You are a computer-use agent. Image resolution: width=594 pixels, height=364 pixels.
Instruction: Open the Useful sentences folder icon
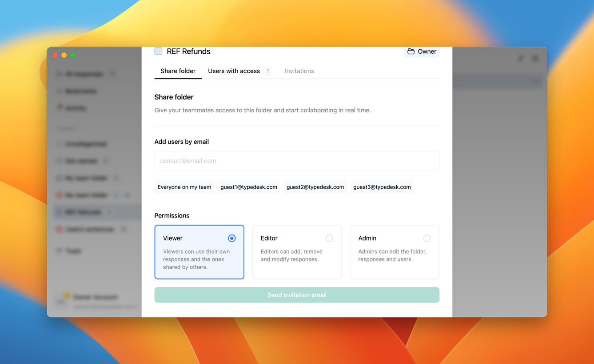tap(59, 229)
